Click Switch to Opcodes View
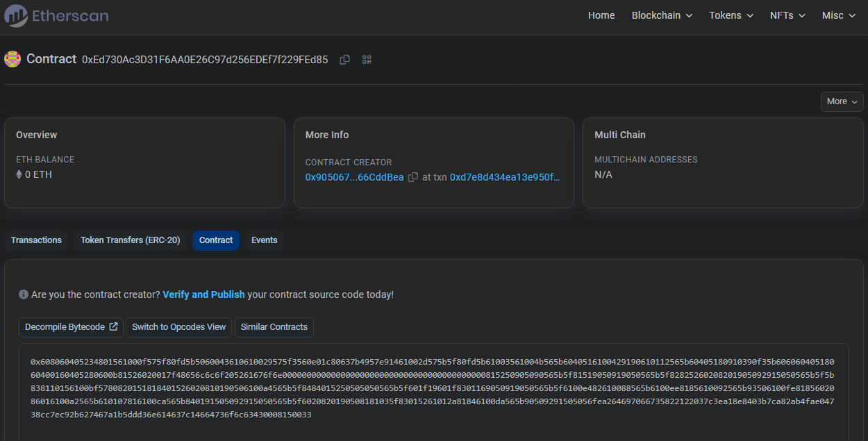Screen dimensions: 868x441 click(179, 327)
